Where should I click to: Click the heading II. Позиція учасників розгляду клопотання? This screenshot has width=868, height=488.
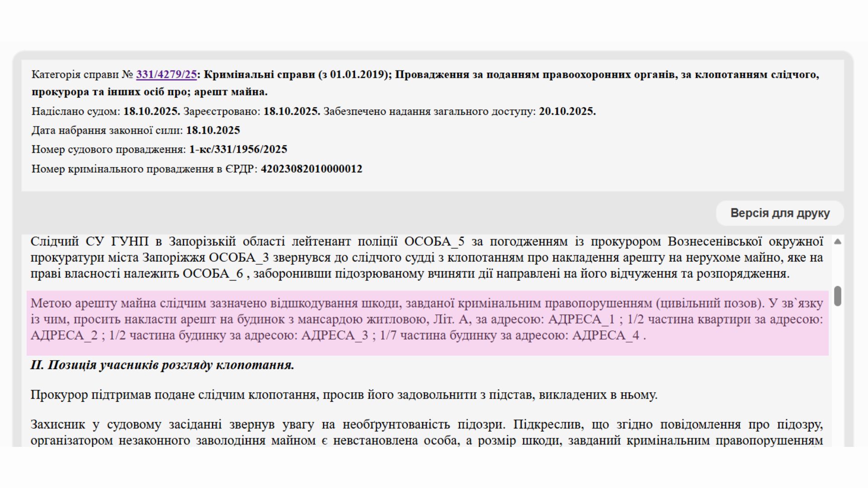click(x=162, y=365)
